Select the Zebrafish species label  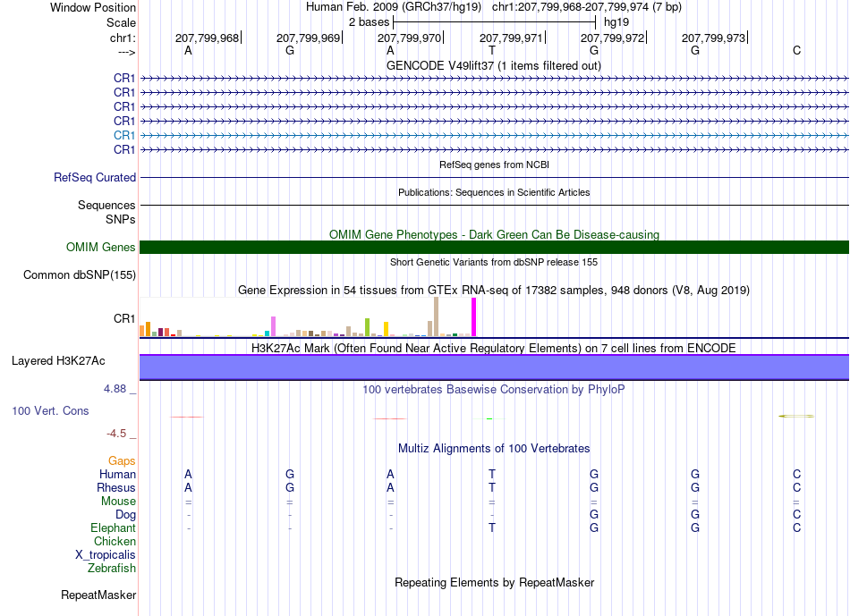[x=112, y=568]
